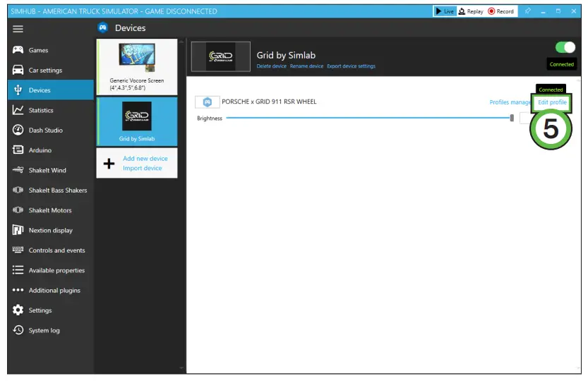Click the System log history icon
This screenshot has width=588, height=381.
pyautogui.click(x=18, y=330)
